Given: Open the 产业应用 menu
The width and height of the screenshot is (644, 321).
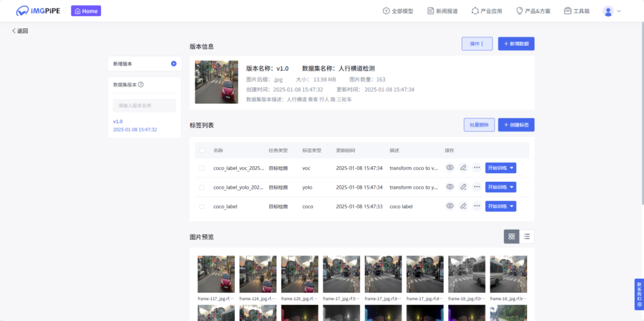Looking at the screenshot, I should 487,11.
